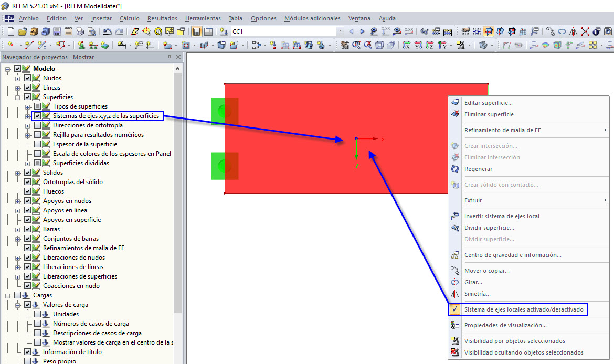Toggle Información de título checkbox
Image resolution: width=614 pixels, height=364 pixels.
tap(27, 352)
